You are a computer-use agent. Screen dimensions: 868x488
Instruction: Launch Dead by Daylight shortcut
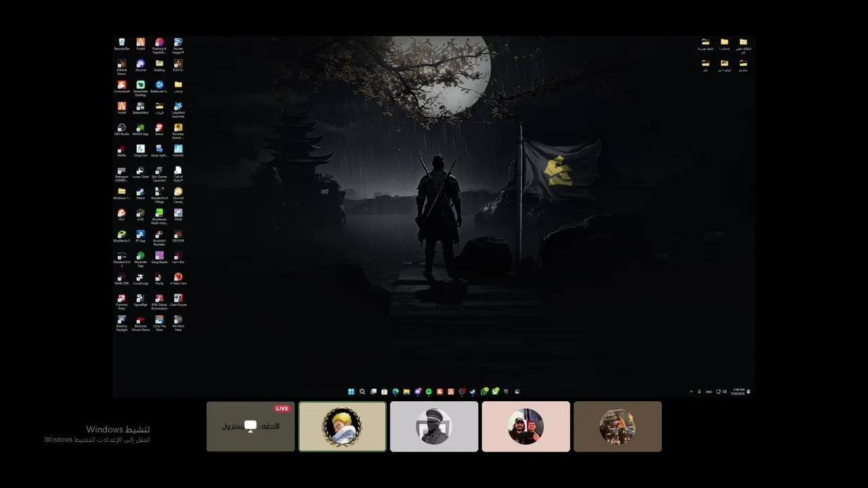pyautogui.click(x=121, y=323)
